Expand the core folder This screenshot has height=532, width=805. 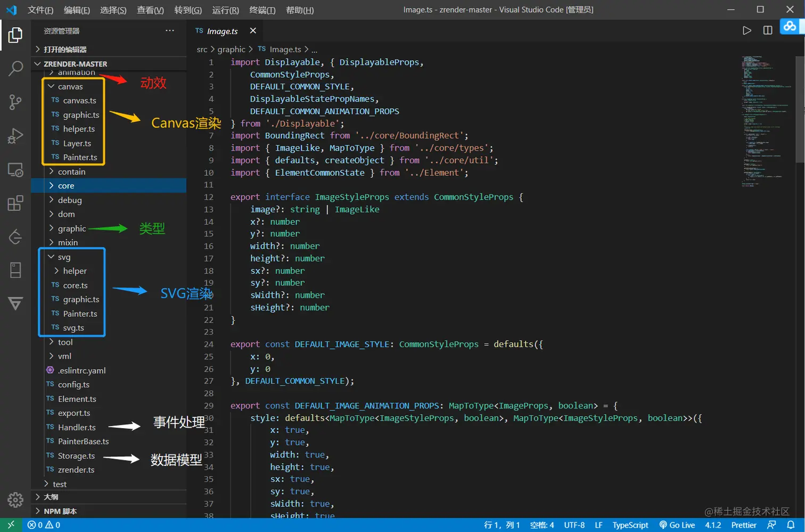pos(109,185)
